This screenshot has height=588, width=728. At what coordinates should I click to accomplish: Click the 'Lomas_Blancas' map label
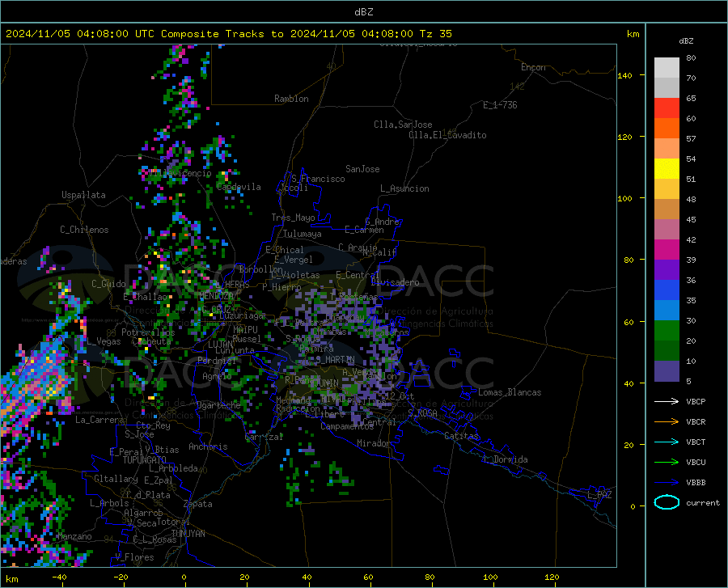click(x=510, y=392)
